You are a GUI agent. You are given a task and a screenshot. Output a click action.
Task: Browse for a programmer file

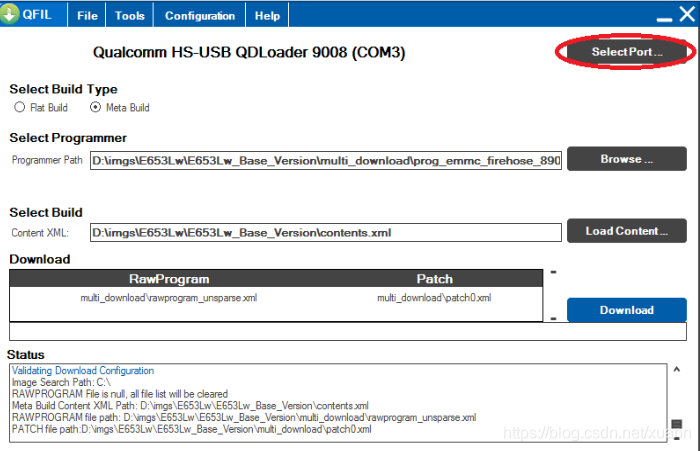[626, 159]
